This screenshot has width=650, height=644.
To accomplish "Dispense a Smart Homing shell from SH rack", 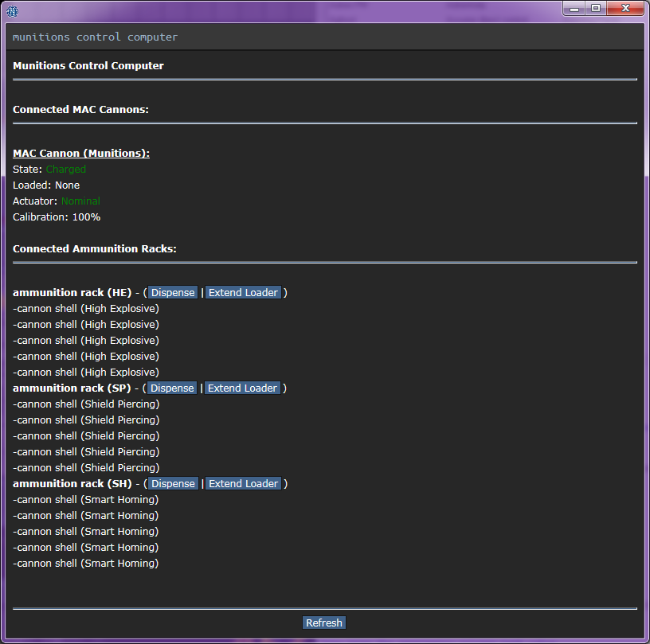I will click(x=173, y=484).
